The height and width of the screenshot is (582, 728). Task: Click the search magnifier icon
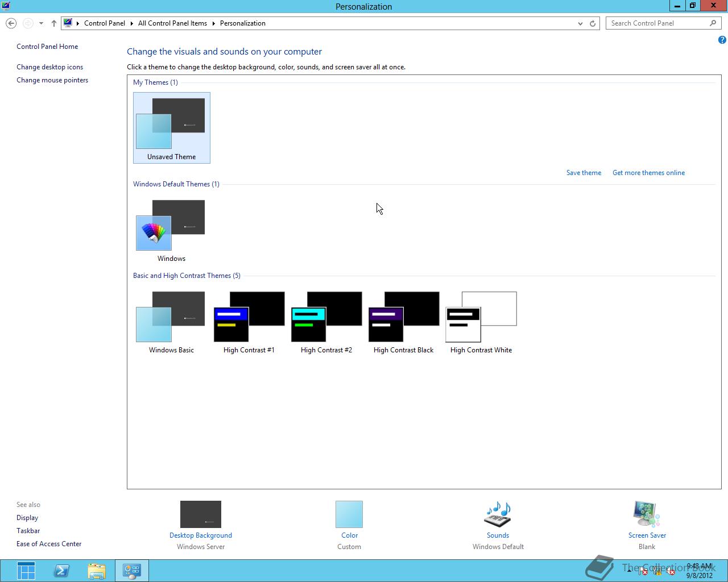[x=713, y=23]
